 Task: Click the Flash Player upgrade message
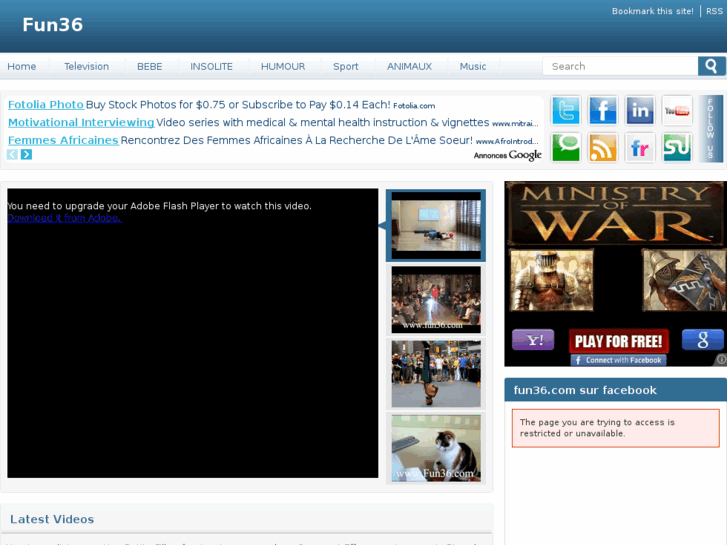[159, 206]
